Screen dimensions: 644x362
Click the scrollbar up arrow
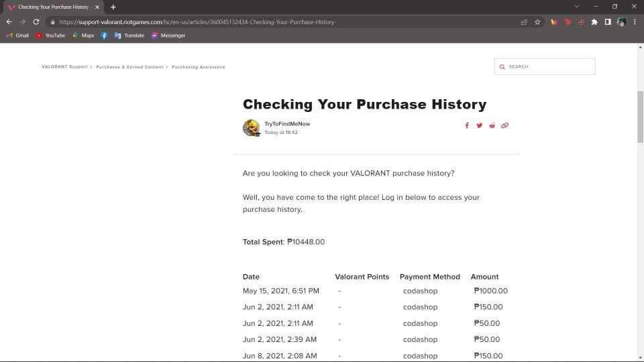640,47
